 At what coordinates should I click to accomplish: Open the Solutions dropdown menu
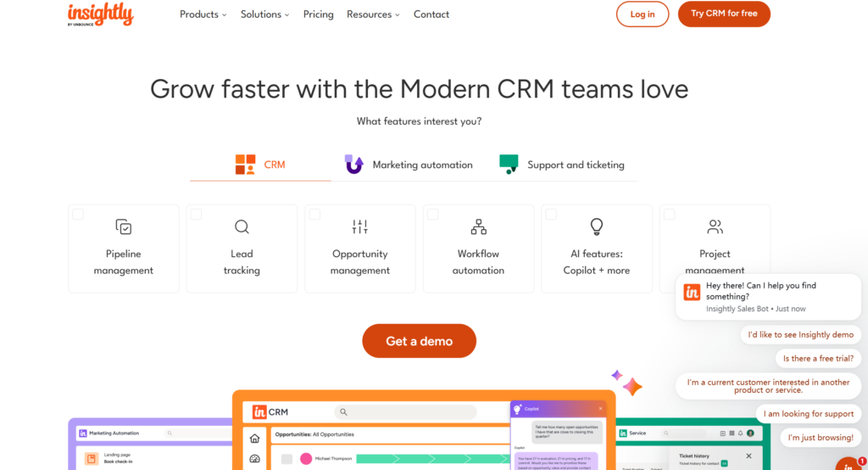[264, 14]
